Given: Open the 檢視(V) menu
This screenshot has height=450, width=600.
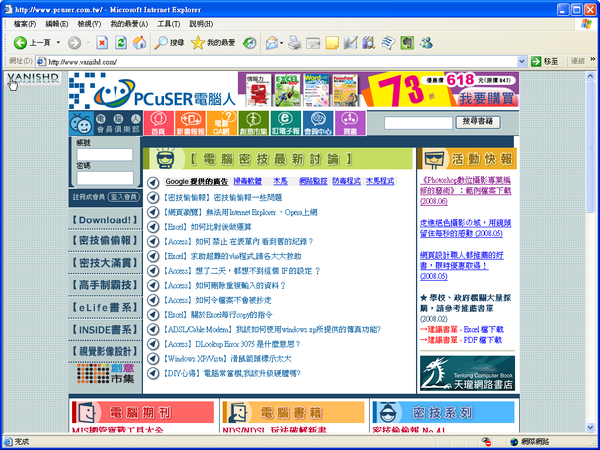Looking at the screenshot, I should pos(89,24).
